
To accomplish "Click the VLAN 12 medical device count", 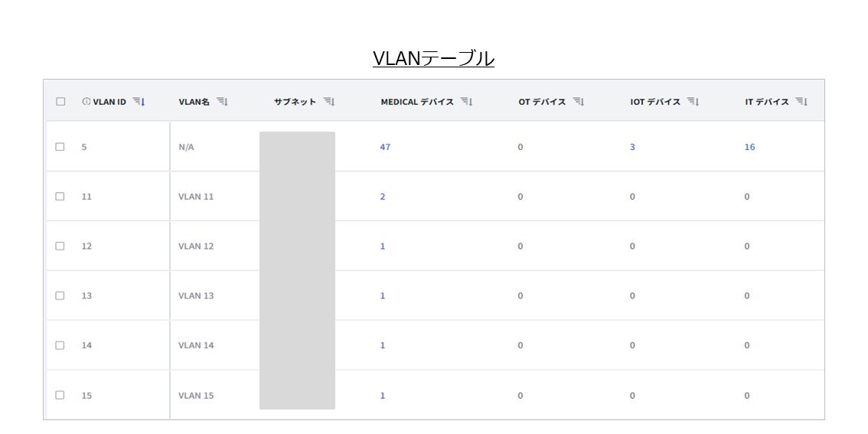I will pos(383,246).
